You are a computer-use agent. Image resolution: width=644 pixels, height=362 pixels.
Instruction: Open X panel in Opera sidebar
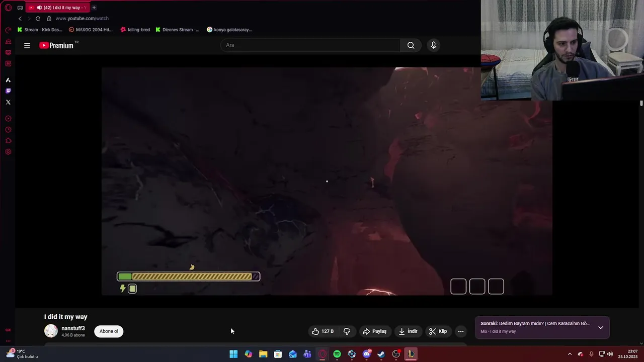click(x=8, y=102)
